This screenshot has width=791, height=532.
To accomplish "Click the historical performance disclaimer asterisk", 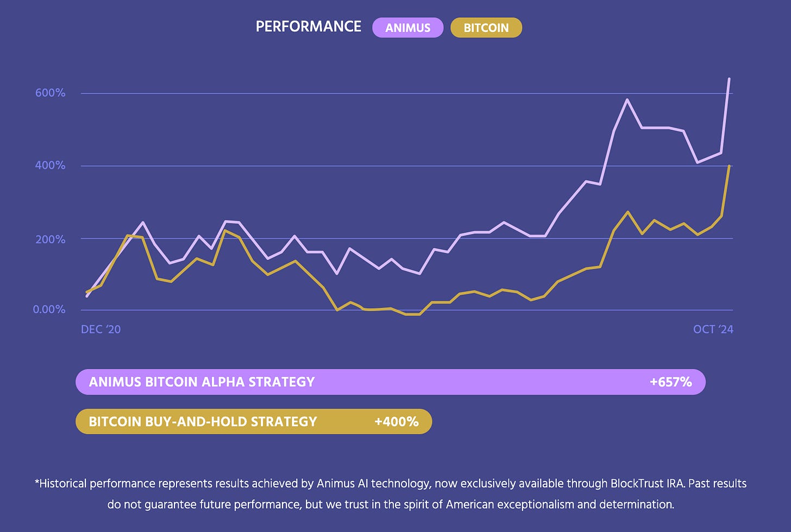I will (36, 482).
